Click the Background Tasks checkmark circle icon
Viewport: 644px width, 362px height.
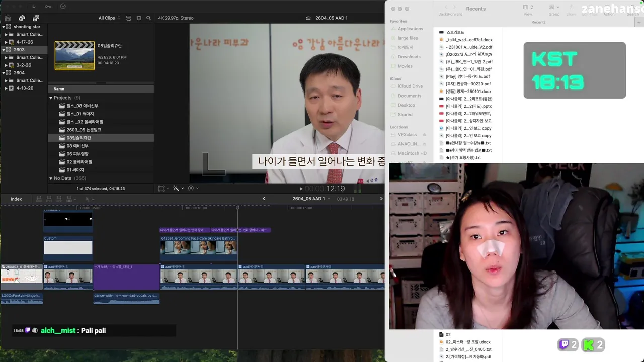pos(63,7)
